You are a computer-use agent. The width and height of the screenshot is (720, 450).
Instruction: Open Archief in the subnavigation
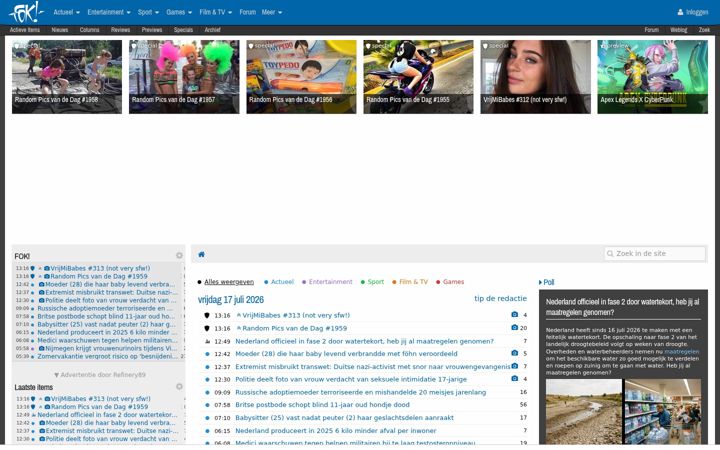(212, 30)
